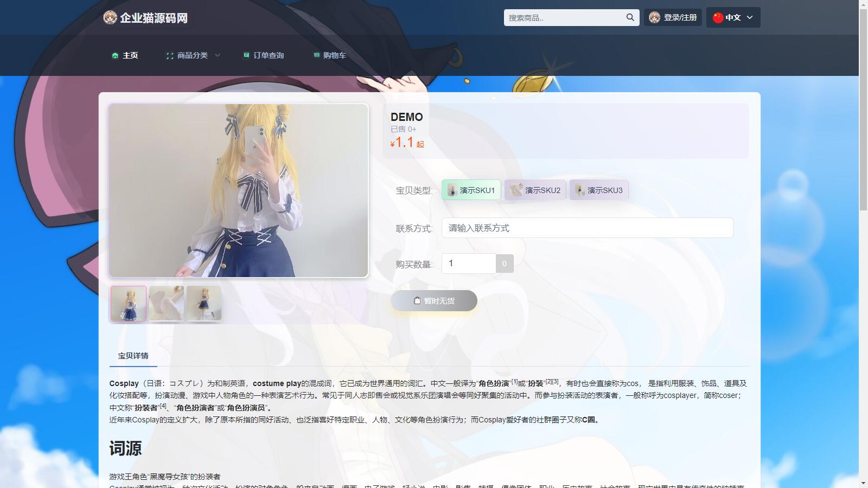Open the 中文 language dropdown
The width and height of the screenshot is (868, 488).
732,17
